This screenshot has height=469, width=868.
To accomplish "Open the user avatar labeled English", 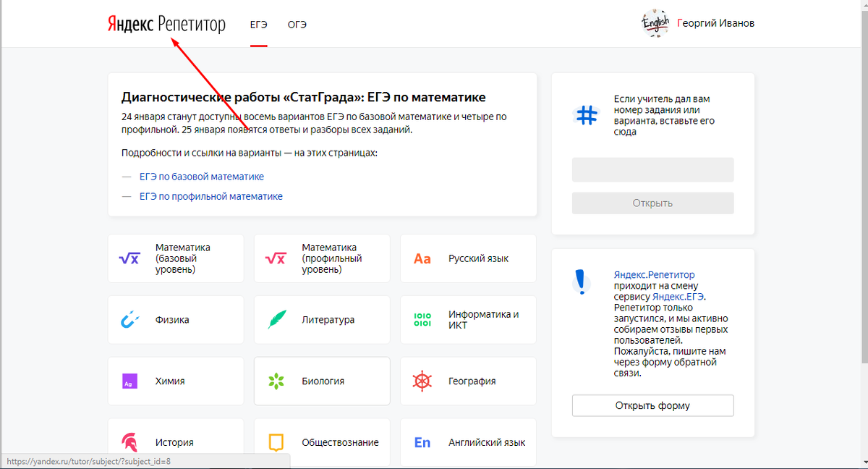I will click(655, 23).
